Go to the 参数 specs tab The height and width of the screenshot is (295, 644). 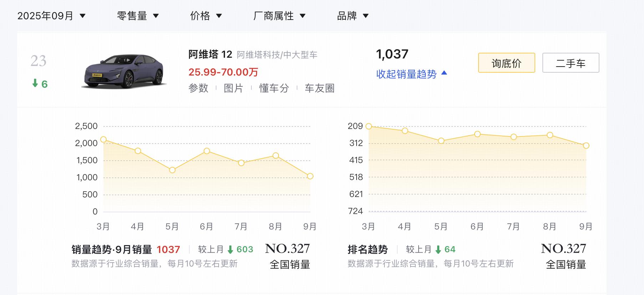click(x=198, y=88)
